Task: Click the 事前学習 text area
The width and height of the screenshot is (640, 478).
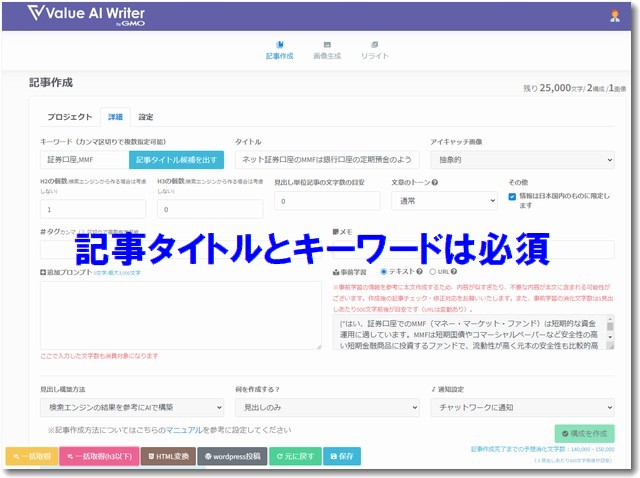Action: tap(469, 332)
